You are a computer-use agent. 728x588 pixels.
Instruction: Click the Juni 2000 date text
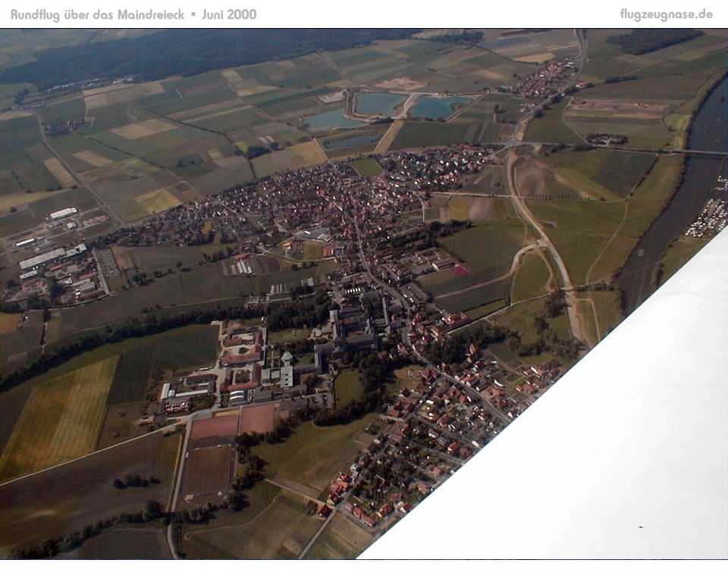point(229,14)
